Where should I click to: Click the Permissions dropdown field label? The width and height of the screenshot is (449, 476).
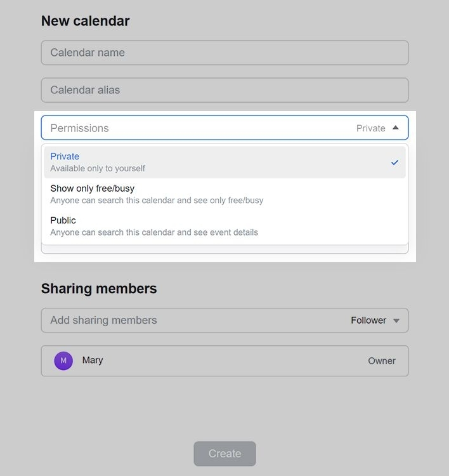pyautogui.click(x=79, y=128)
